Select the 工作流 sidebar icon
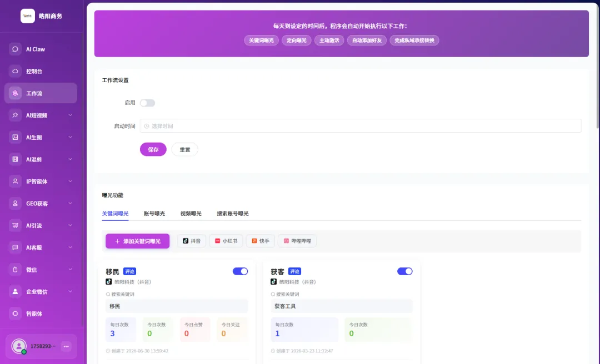600x364 pixels. coord(16,93)
